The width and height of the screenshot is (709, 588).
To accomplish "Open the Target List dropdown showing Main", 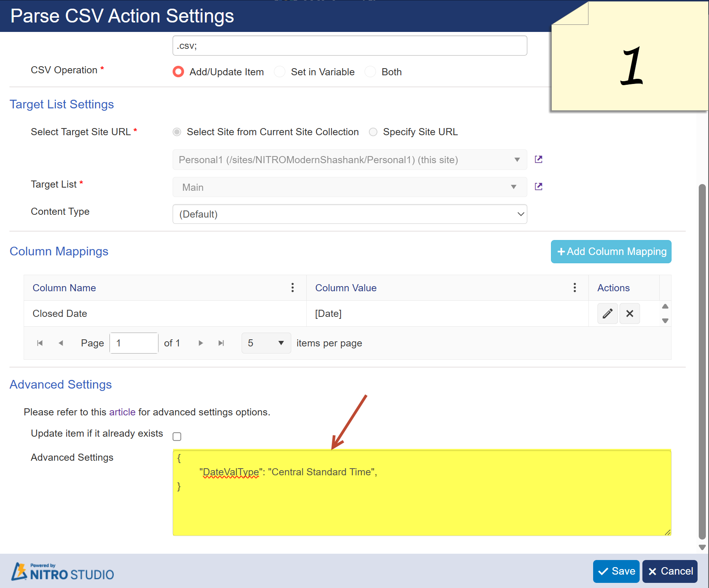I will 350,187.
